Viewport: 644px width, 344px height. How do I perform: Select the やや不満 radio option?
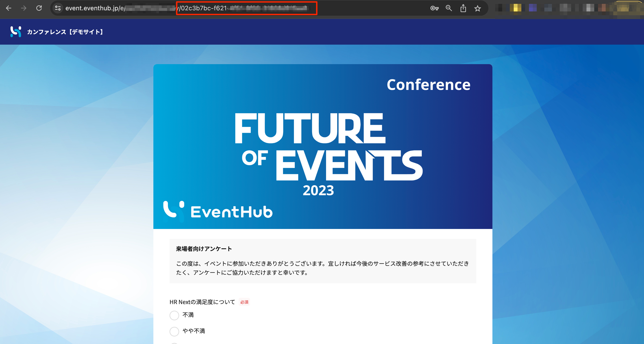click(174, 331)
